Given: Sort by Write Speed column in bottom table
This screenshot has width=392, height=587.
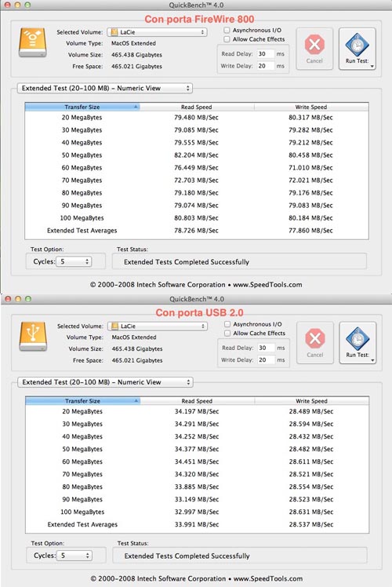Looking at the screenshot, I should 311,401.
